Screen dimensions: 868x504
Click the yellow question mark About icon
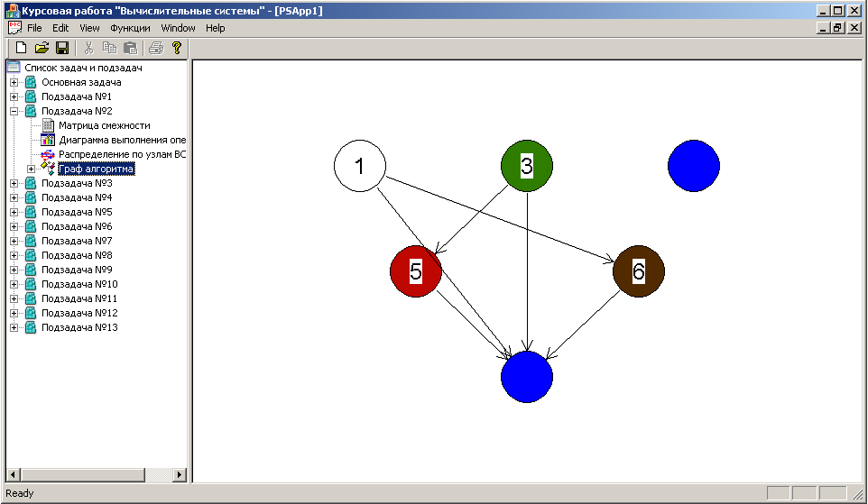[177, 48]
